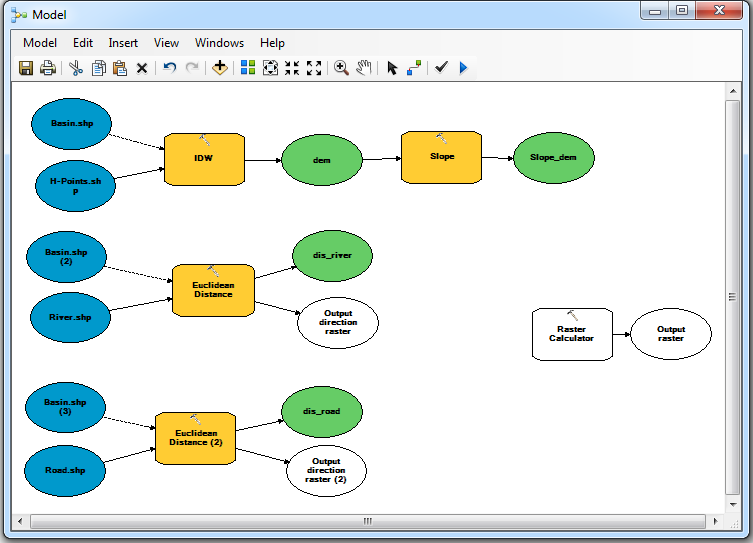The width and height of the screenshot is (753, 543).
Task: Undo the last action
Action: pyautogui.click(x=169, y=68)
